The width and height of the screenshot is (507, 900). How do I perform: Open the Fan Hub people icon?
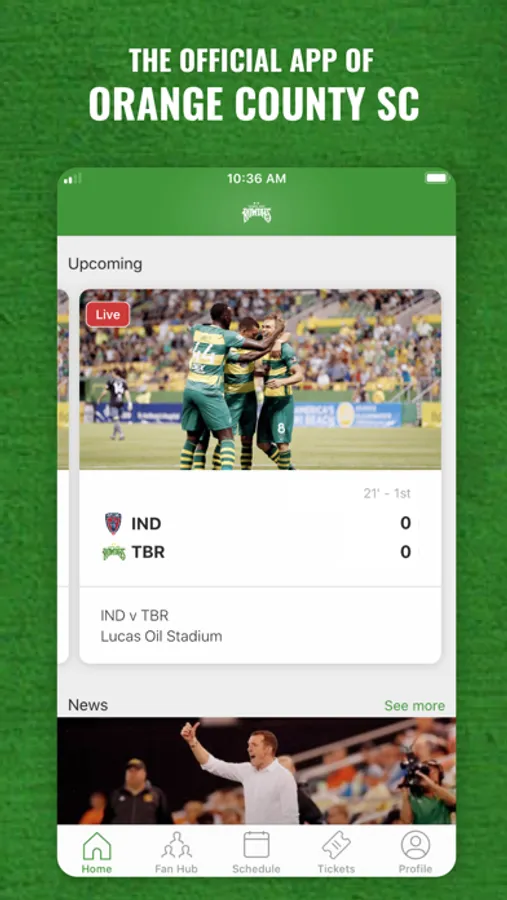(x=176, y=845)
